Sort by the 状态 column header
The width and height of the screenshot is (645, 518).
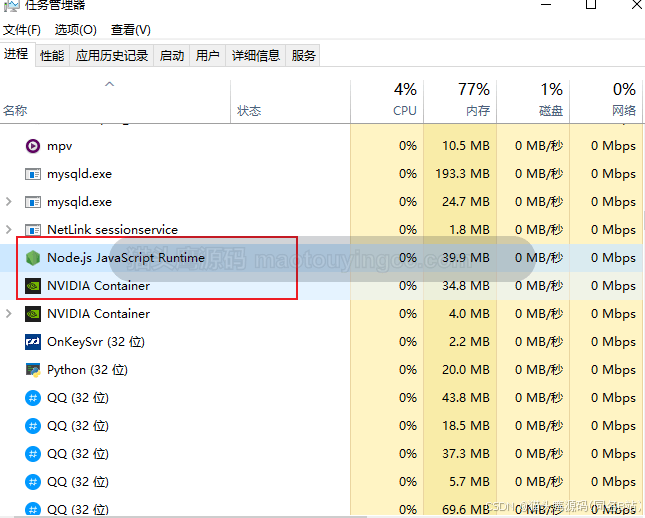pos(290,102)
